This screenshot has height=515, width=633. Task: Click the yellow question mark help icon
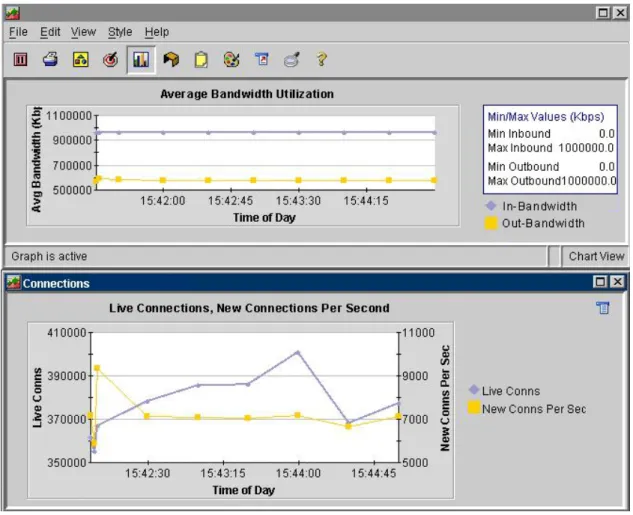pyautogui.click(x=321, y=59)
